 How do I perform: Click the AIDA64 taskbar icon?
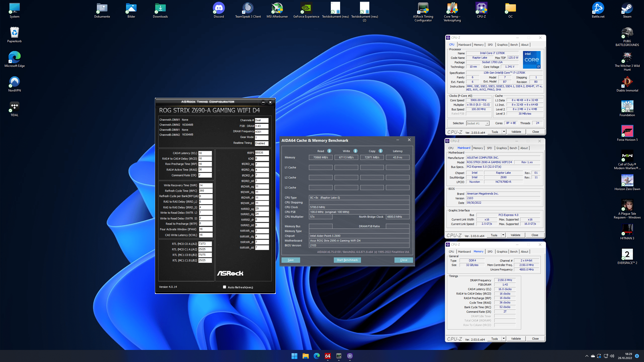(328, 356)
